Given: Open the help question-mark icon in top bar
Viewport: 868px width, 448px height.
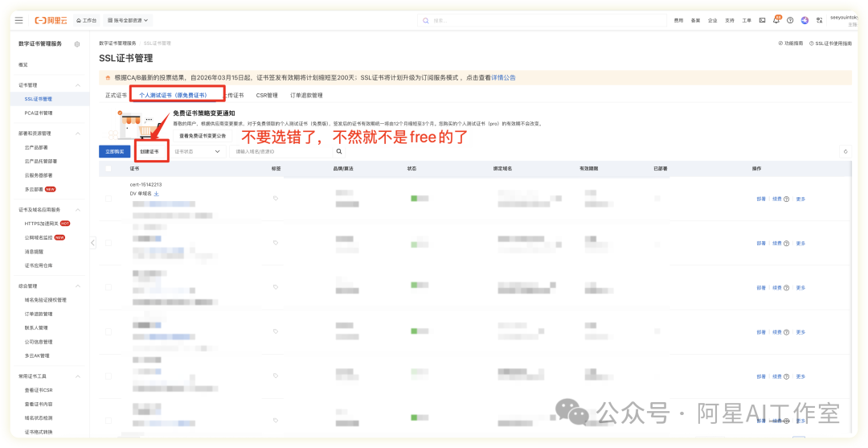Looking at the screenshot, I should pyautogui.click(x=790, y=20).
